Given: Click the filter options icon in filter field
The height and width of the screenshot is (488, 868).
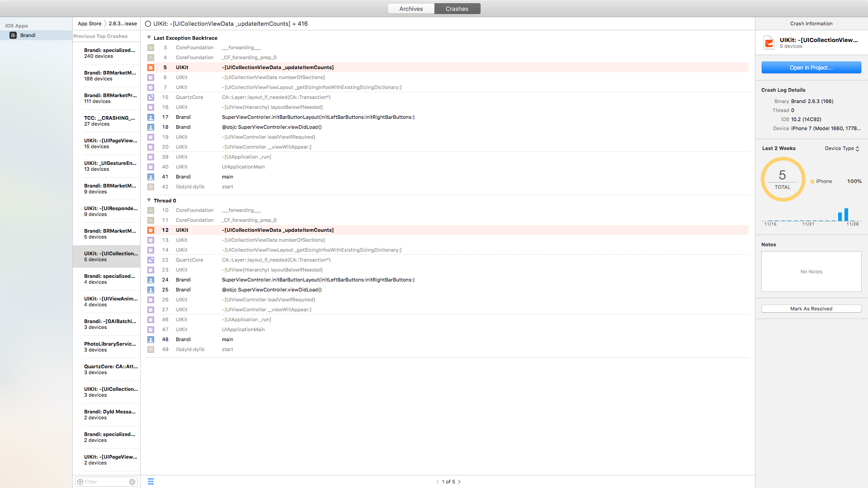Looking at the screenshot, I should pos(80,482).
